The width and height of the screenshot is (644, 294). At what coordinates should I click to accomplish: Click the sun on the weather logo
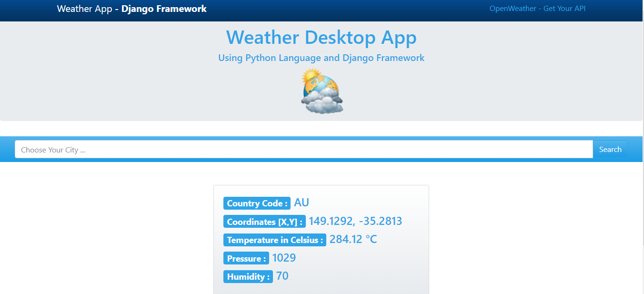click(x=312, y=76)
